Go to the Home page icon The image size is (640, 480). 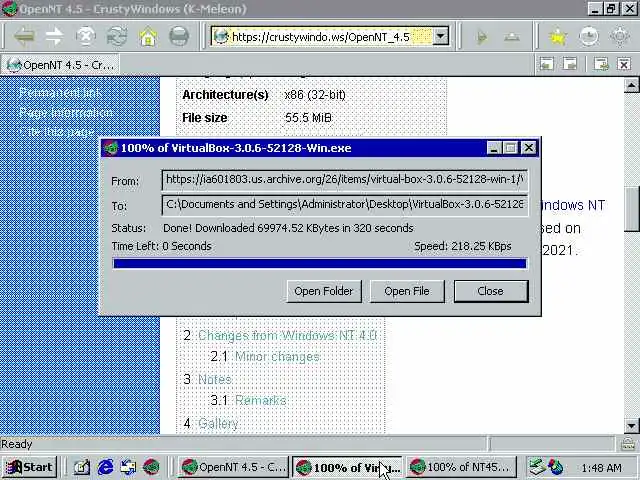pos(148,37)
